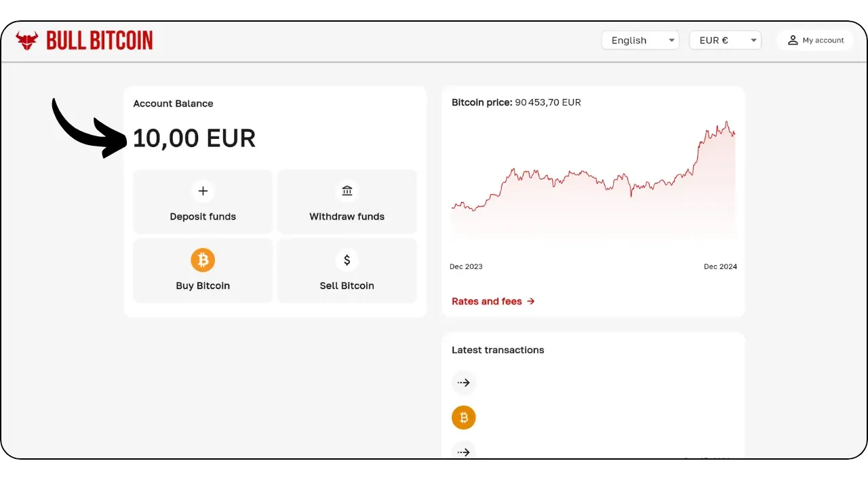Click the Bull Bitcoin bull logo icon

click(27, 41)
